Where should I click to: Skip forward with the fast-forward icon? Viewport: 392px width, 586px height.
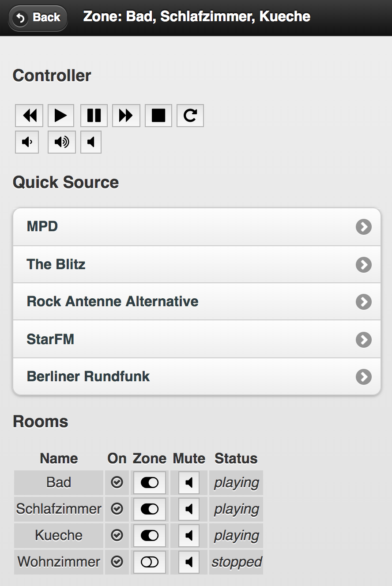click(126, 116)
